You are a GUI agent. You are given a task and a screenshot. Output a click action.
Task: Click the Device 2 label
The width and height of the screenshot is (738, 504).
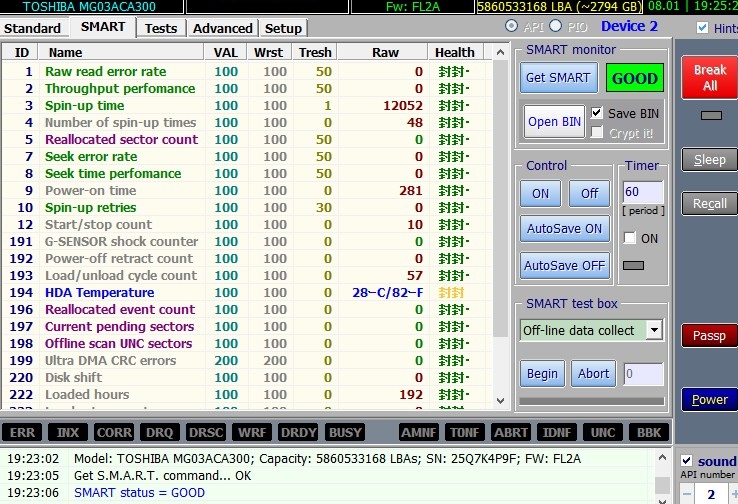629,26
